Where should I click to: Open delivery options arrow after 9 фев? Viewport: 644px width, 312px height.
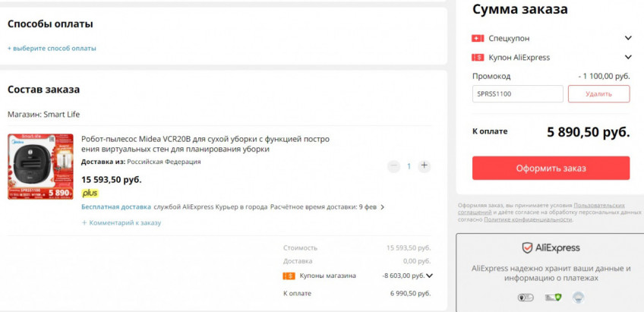(x=382, y=206)
